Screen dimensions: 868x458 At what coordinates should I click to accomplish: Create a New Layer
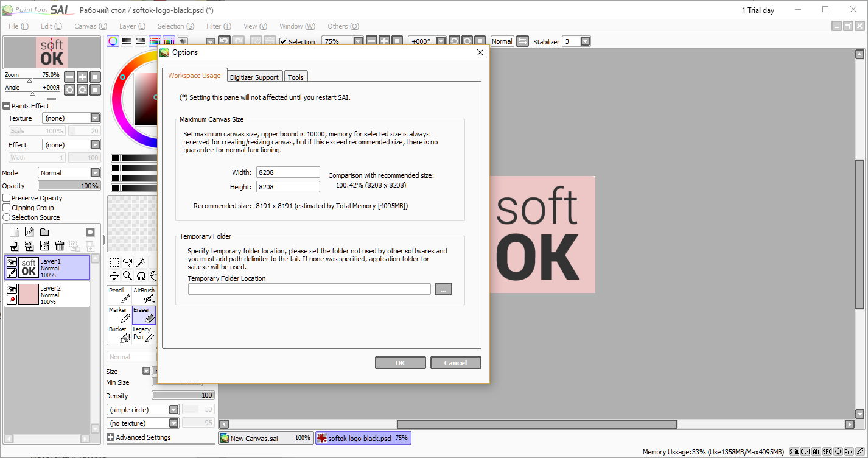coord(14,232)
